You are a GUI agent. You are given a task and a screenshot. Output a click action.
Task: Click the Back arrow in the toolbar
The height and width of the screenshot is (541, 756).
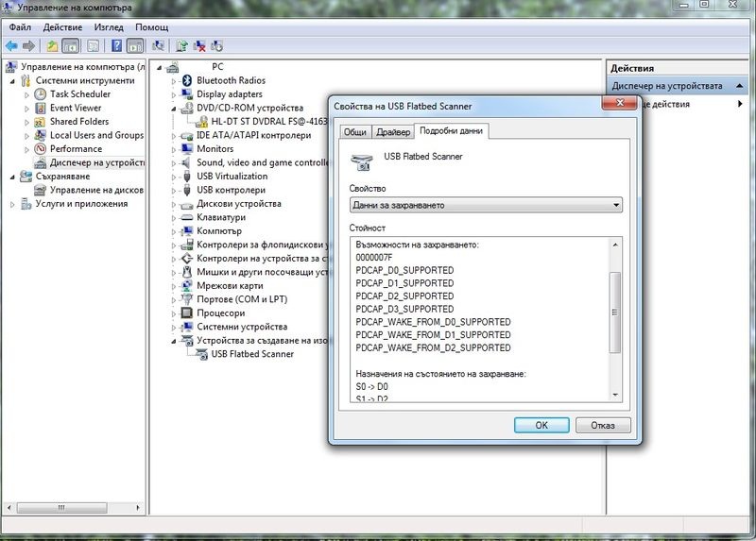click(x=11, y=45)
